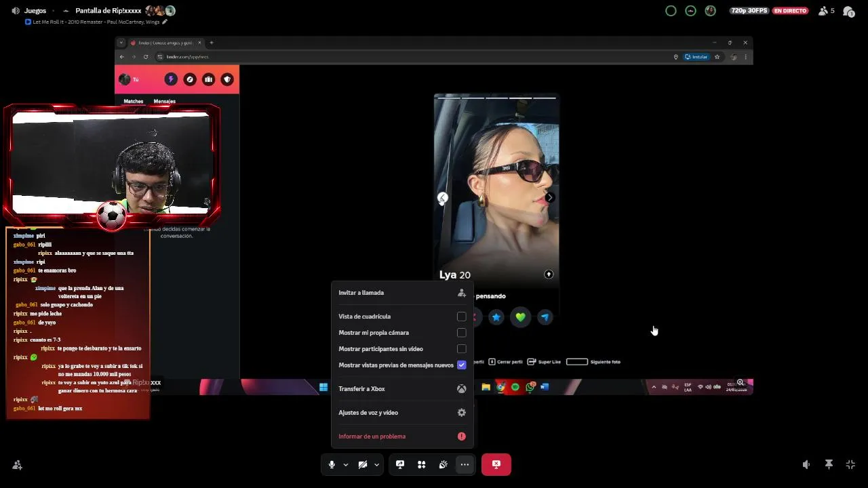Click the pin icon in bottom-right corner

829,464
